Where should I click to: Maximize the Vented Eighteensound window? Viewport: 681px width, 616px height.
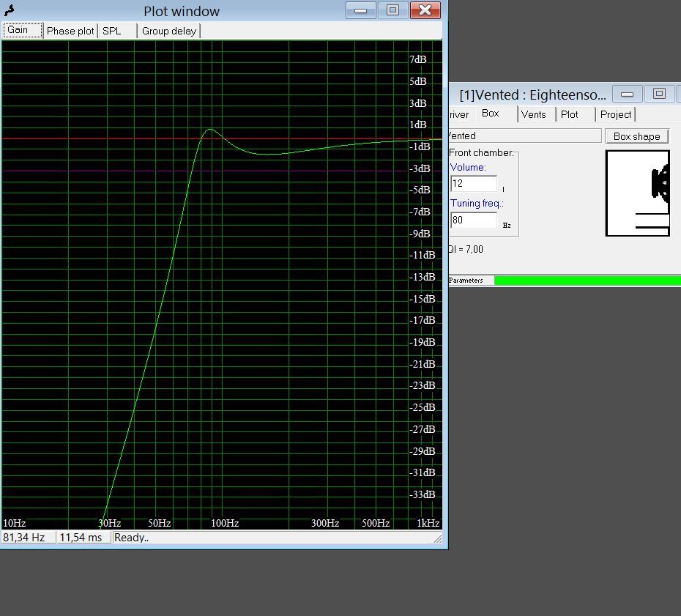659,94
